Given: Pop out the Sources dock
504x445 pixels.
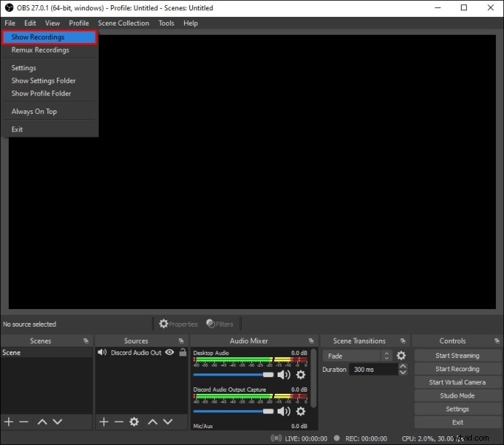Looking at the screenshot, I should (181, 341).
